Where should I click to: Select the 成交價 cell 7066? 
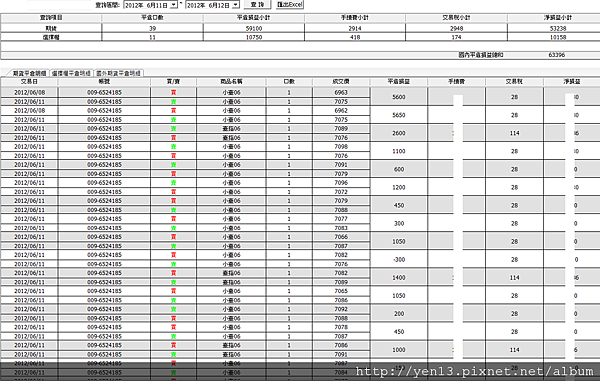(341, 237)
